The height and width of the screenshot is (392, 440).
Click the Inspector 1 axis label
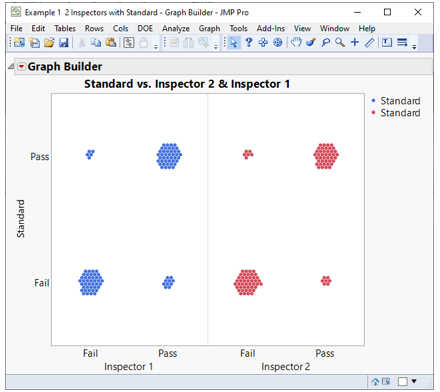coord(128,367)
